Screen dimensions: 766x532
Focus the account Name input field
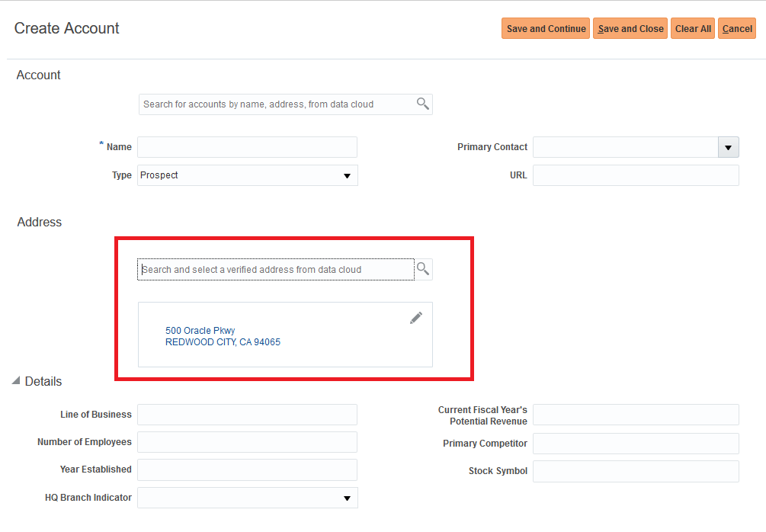(x=247, y=147)
